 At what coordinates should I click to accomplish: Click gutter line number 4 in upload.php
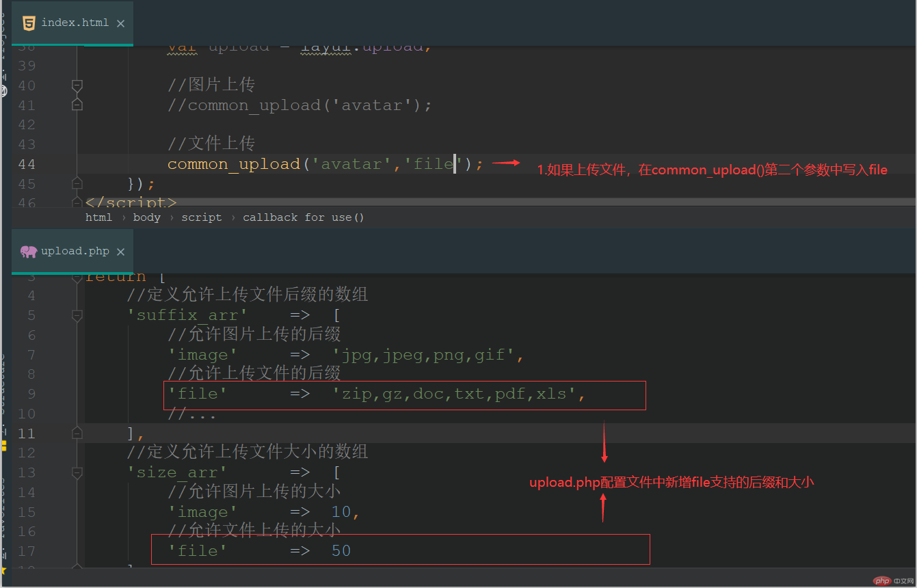tap(31, 295)
